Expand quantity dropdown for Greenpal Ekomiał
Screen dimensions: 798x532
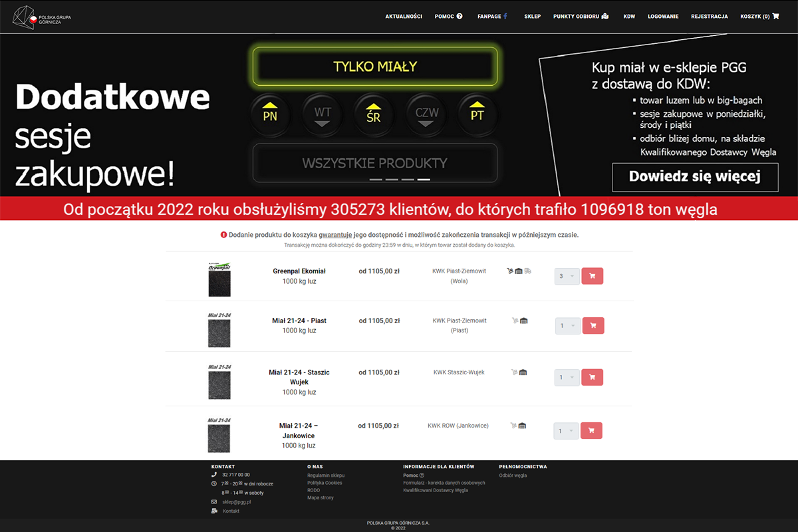(567, 276)
